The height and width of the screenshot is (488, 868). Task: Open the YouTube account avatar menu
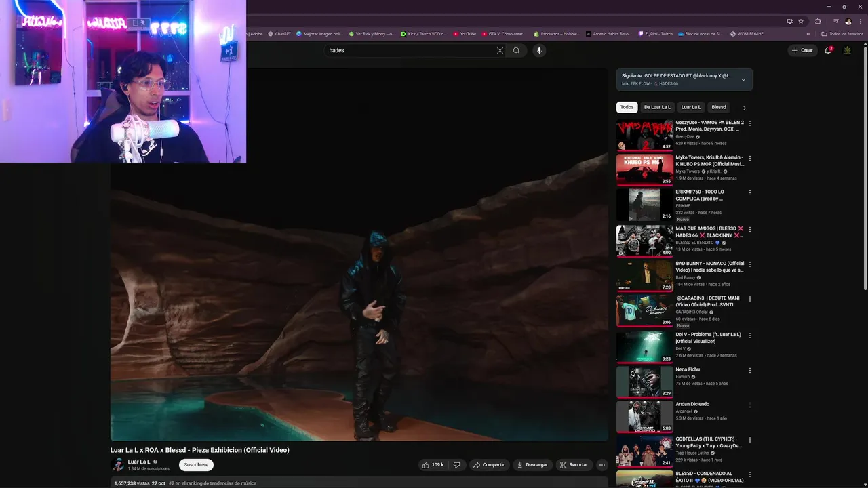pos(847,50)
